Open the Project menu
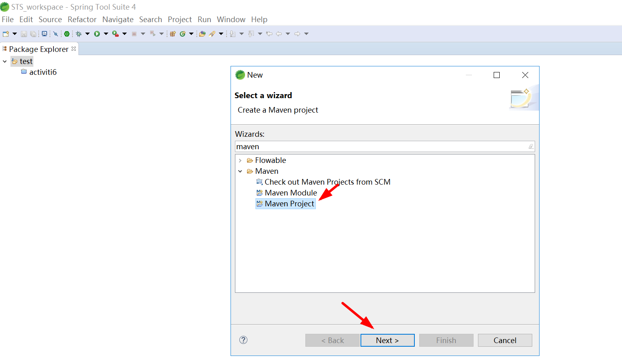 180,19
